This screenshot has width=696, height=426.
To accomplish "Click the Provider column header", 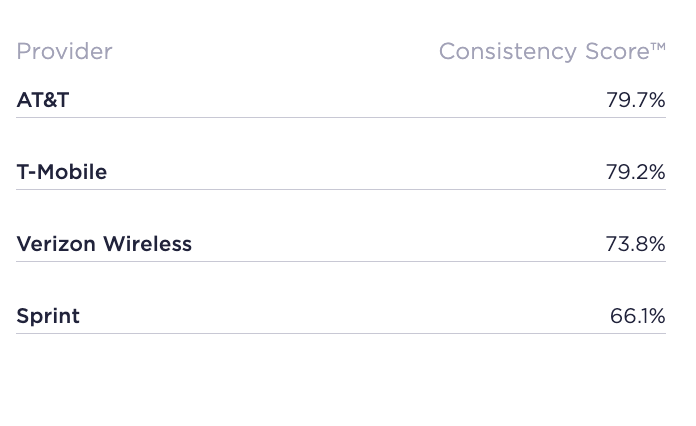I will (64, 52).
